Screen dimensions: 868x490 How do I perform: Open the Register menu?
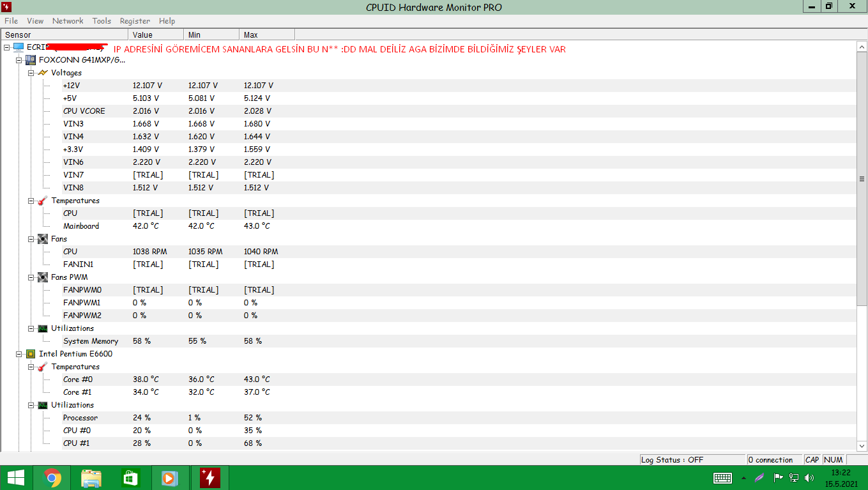tap(135, 21)
